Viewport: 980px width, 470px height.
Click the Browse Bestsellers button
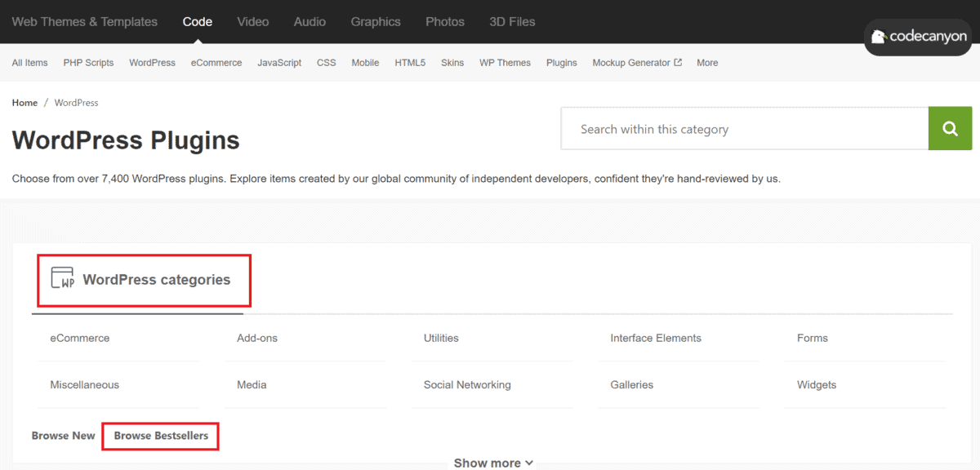[x=160, y=436]
